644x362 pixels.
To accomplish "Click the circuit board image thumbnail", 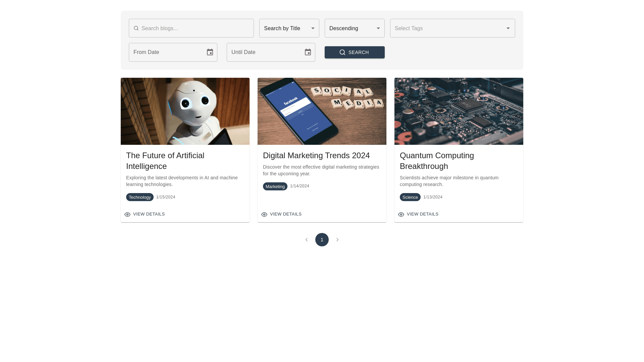I will click(x=459, y=111).
